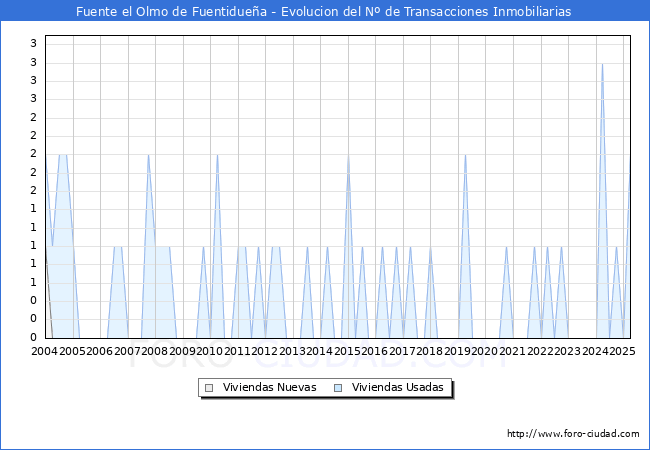
Task: Open the foro-ciudad.com URL text
Action: point(573,434)
